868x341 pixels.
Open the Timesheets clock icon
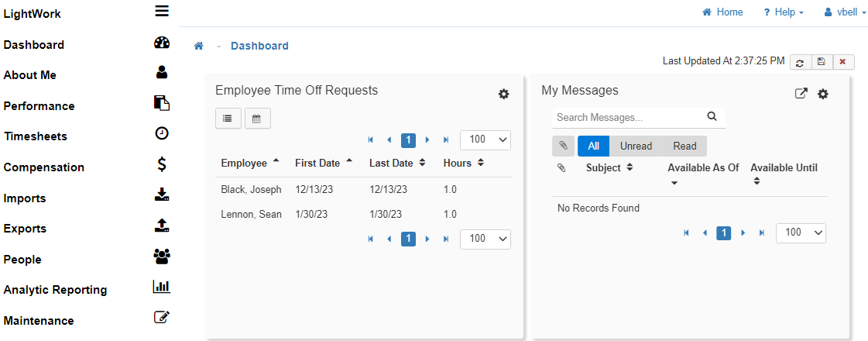pyautogui.click(x=162, y=133)
